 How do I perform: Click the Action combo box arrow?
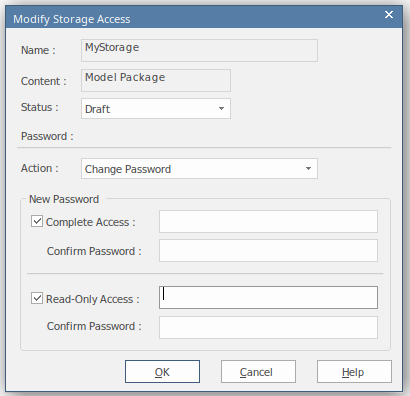308,169
